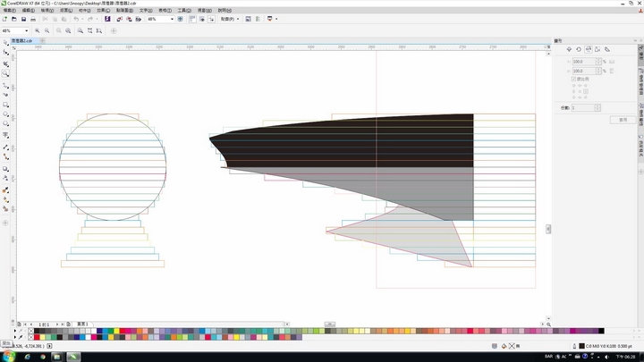Select the Interactive Fill tool
The width and height of the screenshot is (644, 362).
5,199
